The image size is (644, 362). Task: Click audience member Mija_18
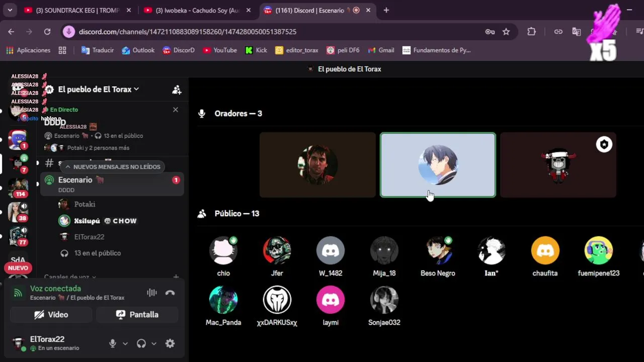click(x=384, y=256)
